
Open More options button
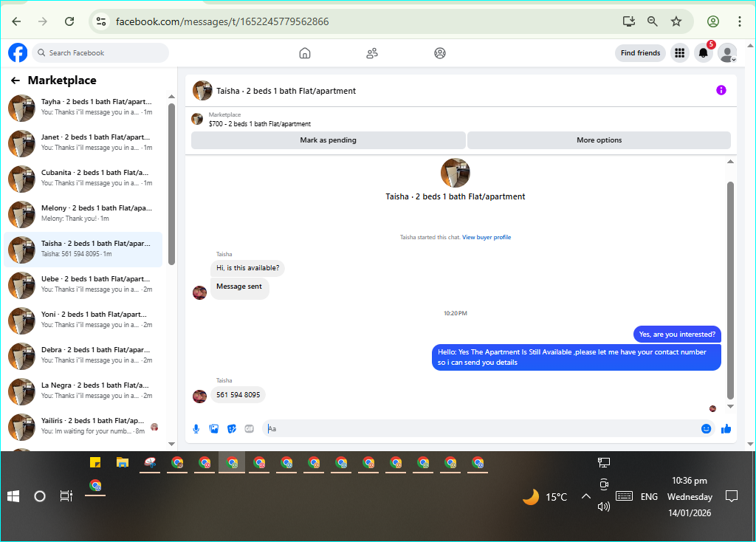click(599, 140)
